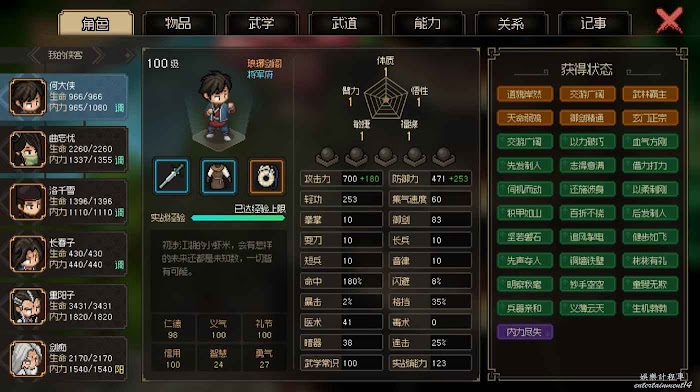Open the equipped armor clothing slot

coord(218,176)
